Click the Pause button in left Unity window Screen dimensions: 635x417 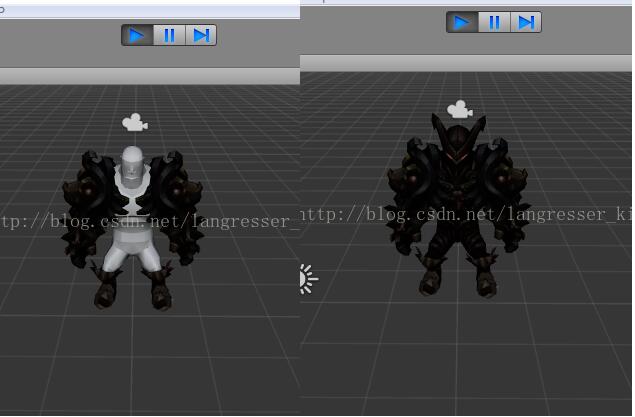pyautogui.click(x=169, y=35)
